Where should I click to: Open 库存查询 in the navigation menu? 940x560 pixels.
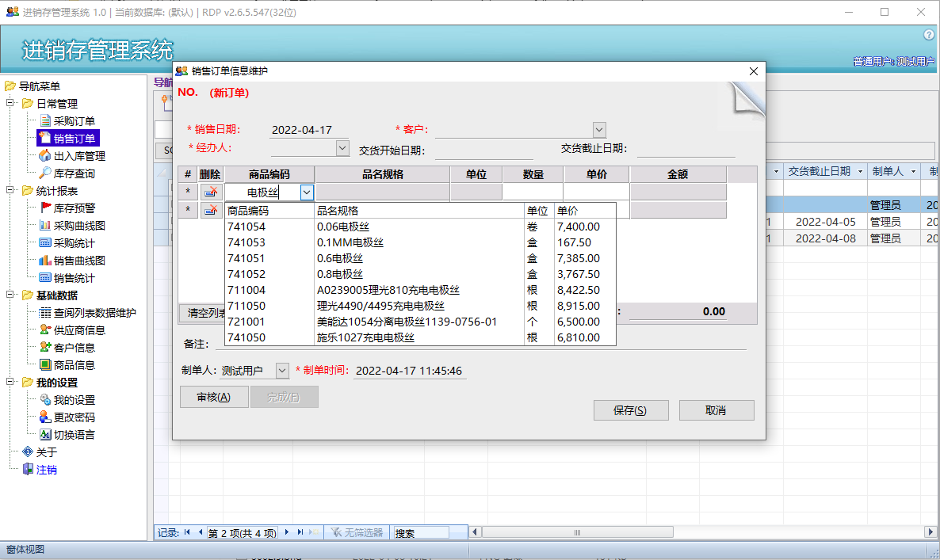coord(74,173)
